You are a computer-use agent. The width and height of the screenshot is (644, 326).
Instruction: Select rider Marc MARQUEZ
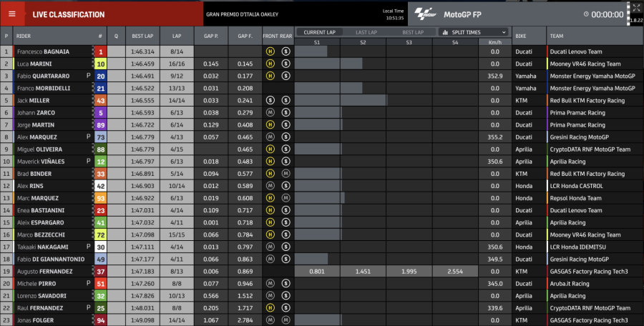pos(38,198)
